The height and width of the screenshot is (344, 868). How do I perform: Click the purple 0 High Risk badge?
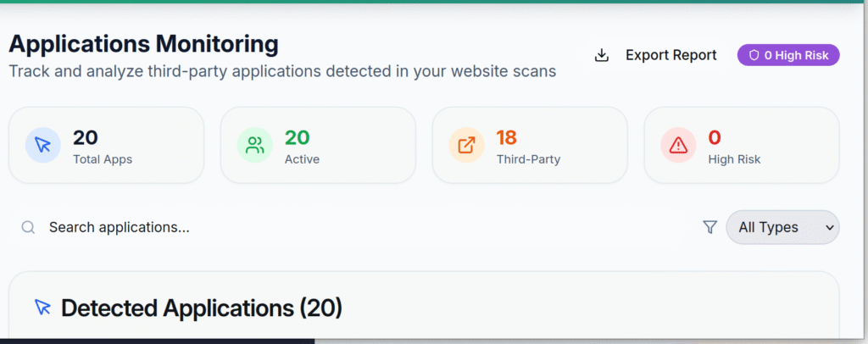(788, 56)
